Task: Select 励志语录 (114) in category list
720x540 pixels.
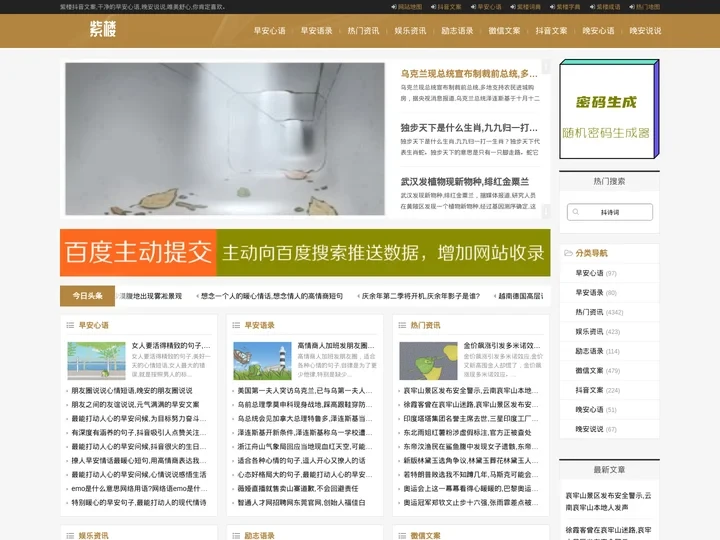Action: tap(597, 351)
